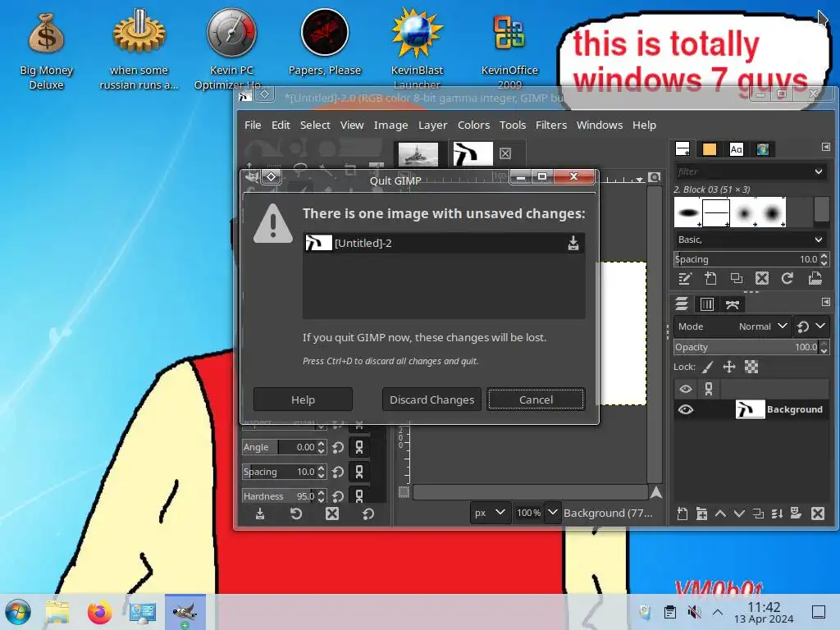Open the Brushes tab in GIMP dock

pyautogui.click(x=682, y=149)
